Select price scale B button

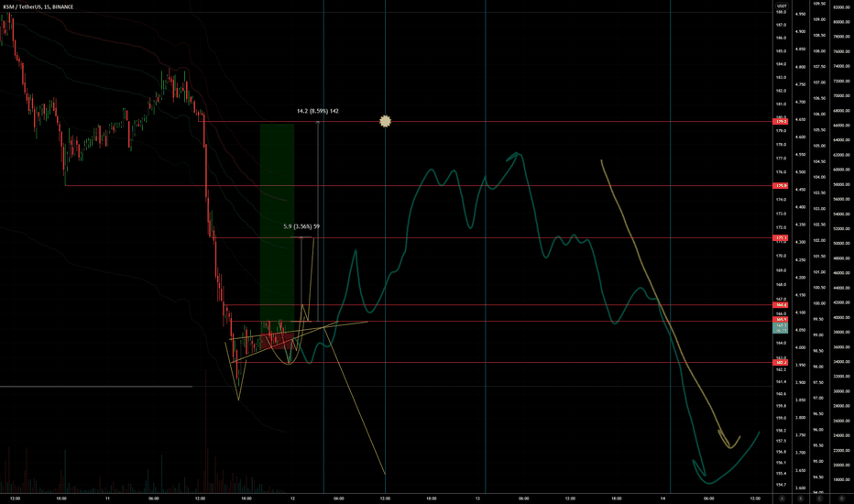coord(801,499)
